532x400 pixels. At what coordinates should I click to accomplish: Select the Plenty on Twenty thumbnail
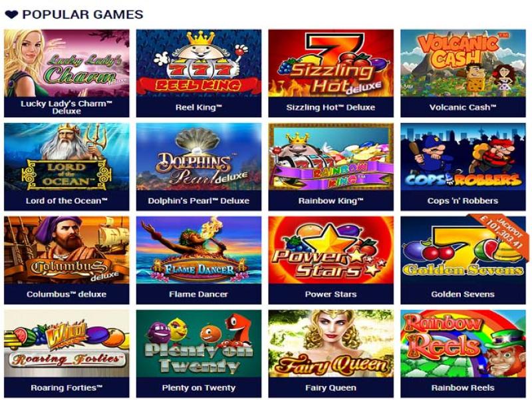click(x=199, y=343)
